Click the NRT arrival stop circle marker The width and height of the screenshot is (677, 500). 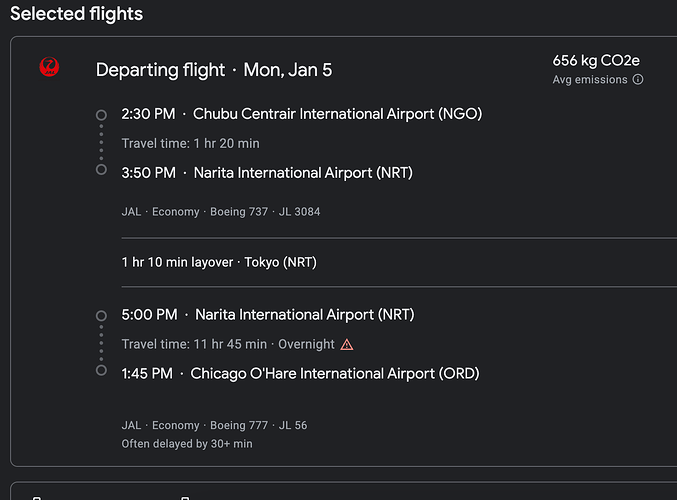(101, 170)
